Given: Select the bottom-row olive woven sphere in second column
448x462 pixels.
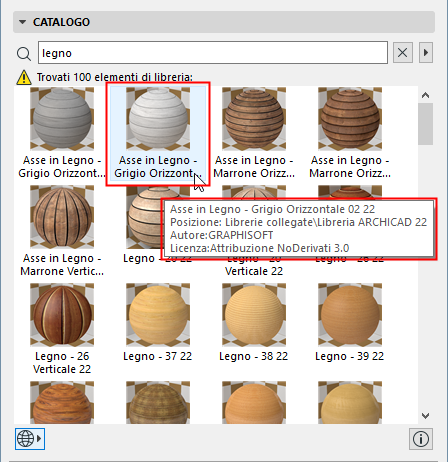Looking at the screenshot, I should point(158,403).
